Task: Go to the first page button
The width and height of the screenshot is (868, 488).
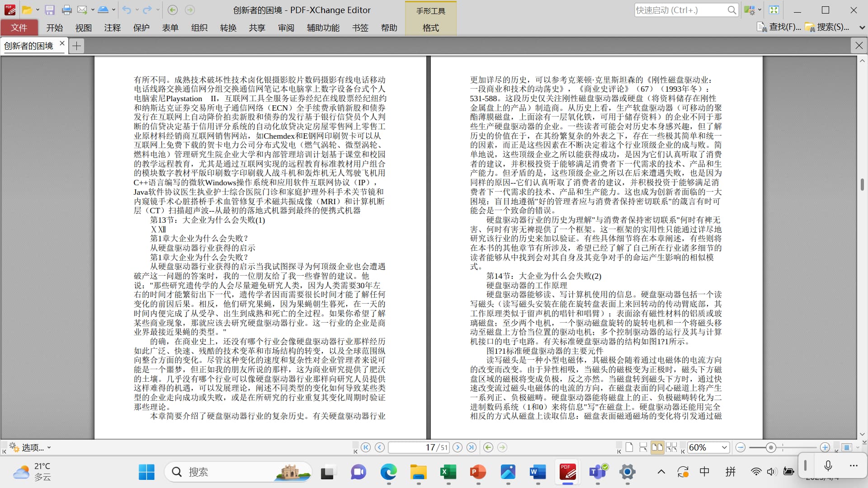Action: coord(366,447)
